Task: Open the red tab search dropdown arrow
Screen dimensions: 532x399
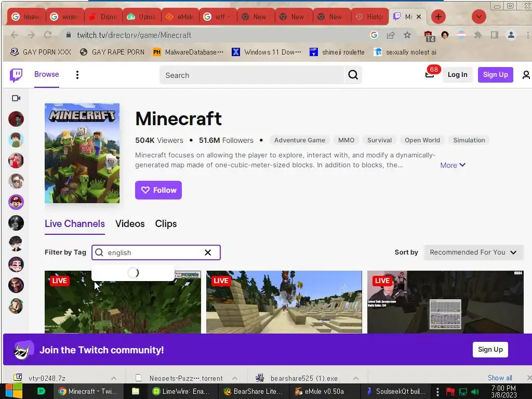Action: 478,17
